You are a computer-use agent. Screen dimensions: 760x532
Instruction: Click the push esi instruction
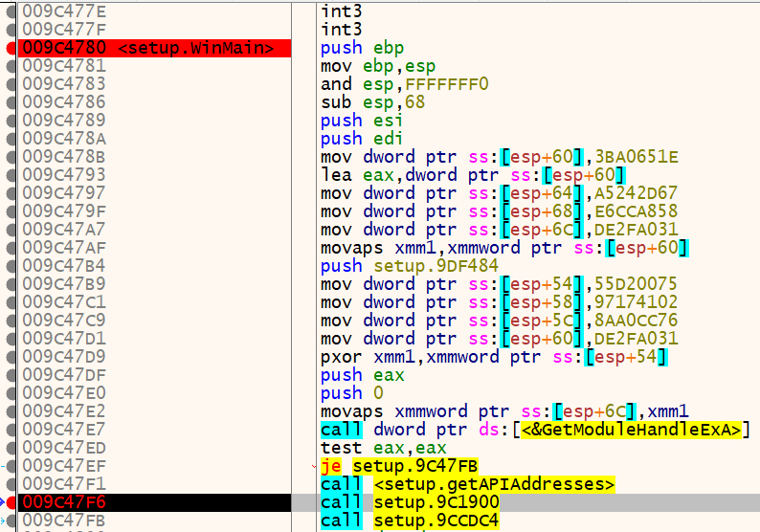pos(362,121)
